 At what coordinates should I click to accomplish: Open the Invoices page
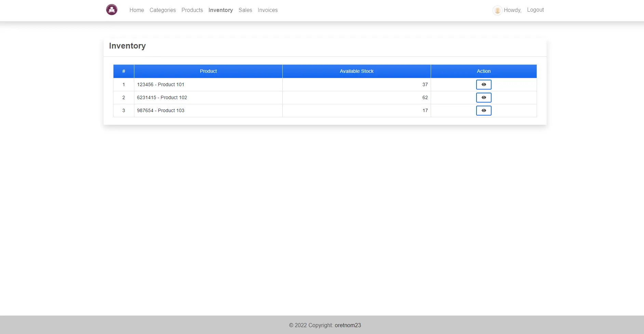click(268, 10)
